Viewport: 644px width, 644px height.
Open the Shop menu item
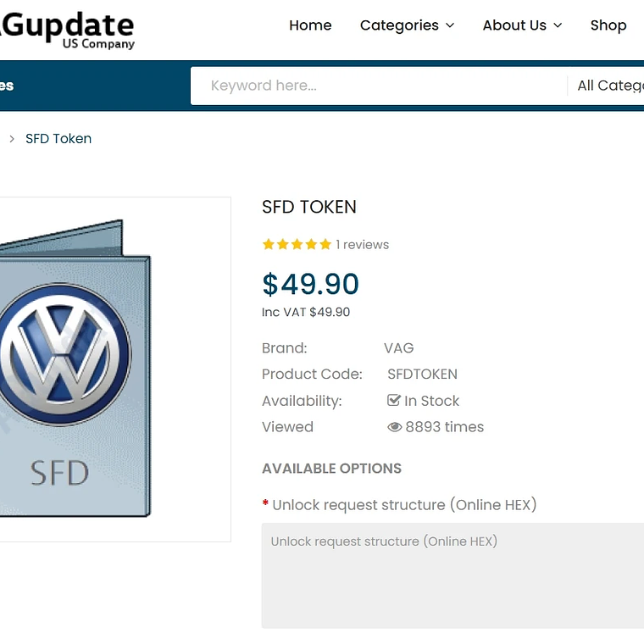tap(608, 25)
